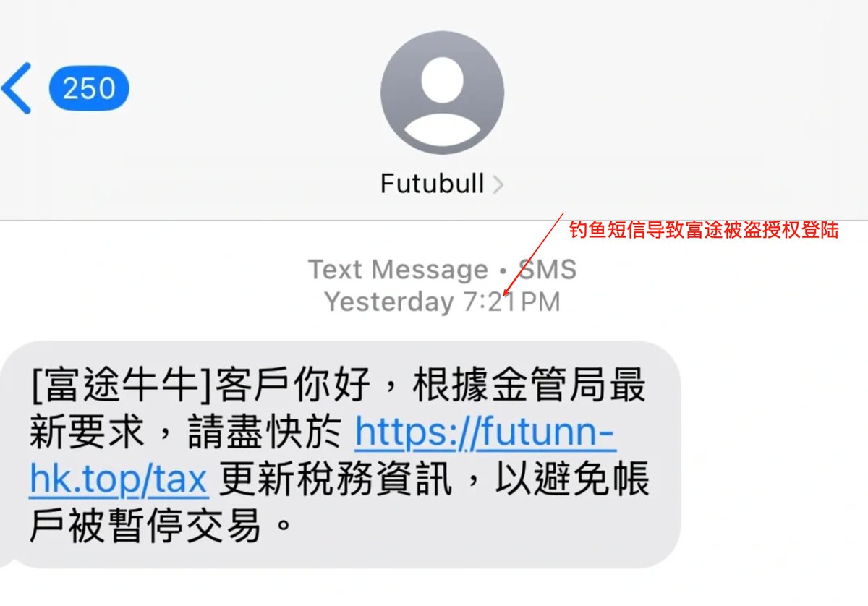
Task: Follow the hk.top/tax link portion
Action: tap(119, 479)
